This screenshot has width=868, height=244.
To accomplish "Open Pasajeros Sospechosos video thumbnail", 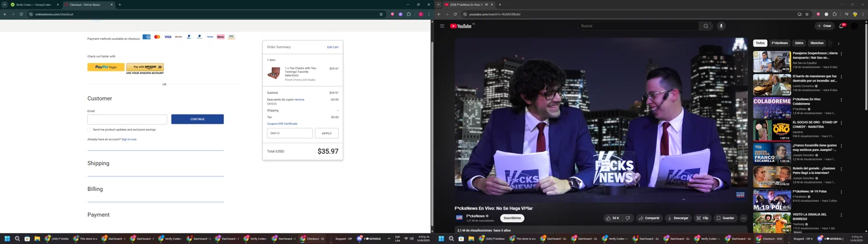I will (772, 62).
